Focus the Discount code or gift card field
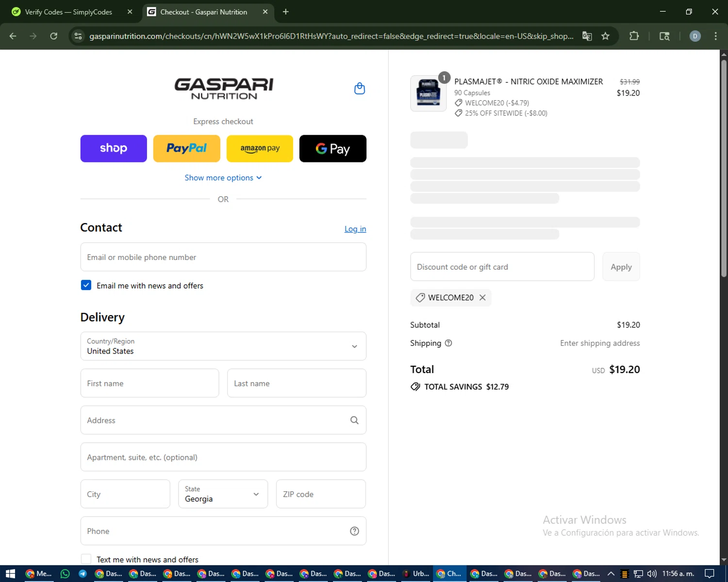 [x=502, y=267]
